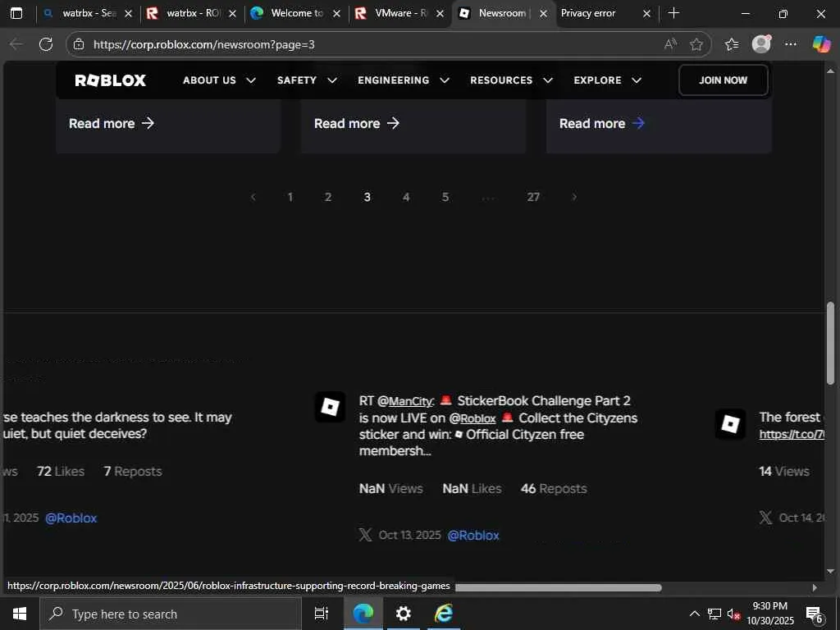Click the network status tray icon
Image resolution: width=840 pixels, height=630 pixels.
pyautogui.click(x=714, y=614)
